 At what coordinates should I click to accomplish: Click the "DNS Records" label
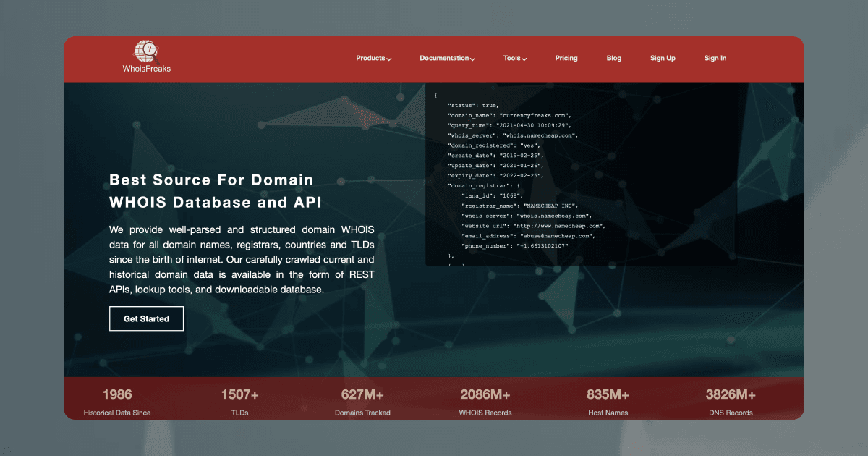[731, 413]
